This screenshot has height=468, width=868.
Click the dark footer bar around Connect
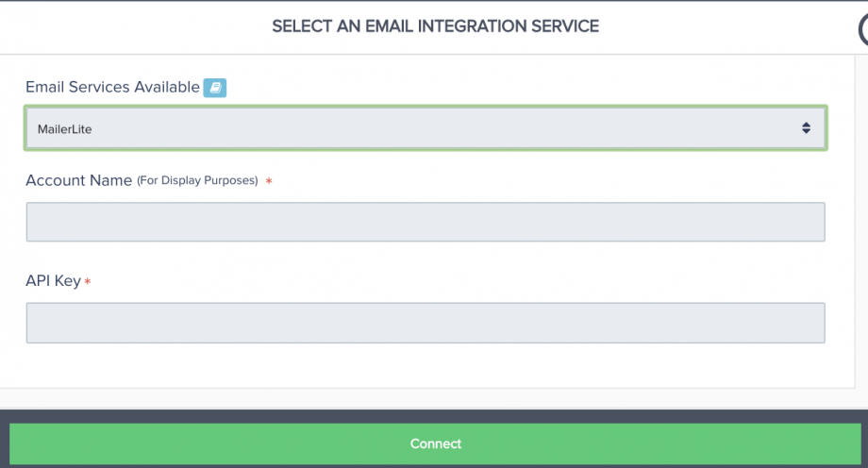434,416
